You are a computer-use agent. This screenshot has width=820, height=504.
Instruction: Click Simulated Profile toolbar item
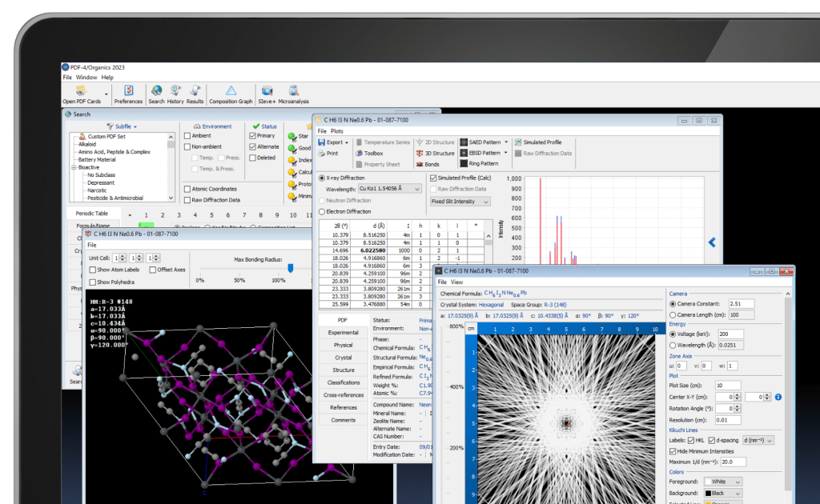pyautogui.click(x=538, y=142)
